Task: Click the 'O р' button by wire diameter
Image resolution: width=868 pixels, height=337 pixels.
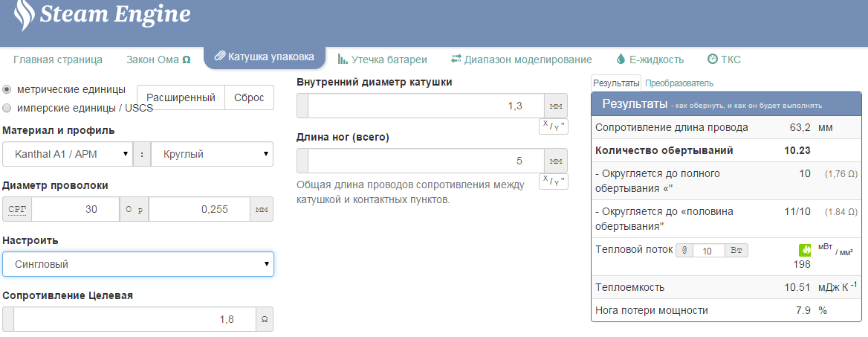Action: click(134, 209)
